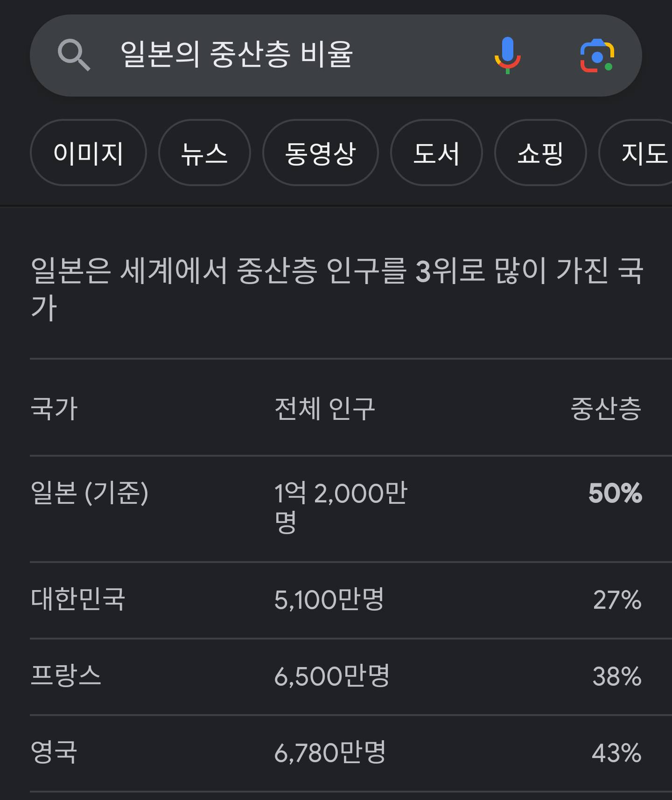The height and width of the screenshot is (800, 672).
Task: Switch to the 뉴스 filter tab
Action: (x=204, y=153)
